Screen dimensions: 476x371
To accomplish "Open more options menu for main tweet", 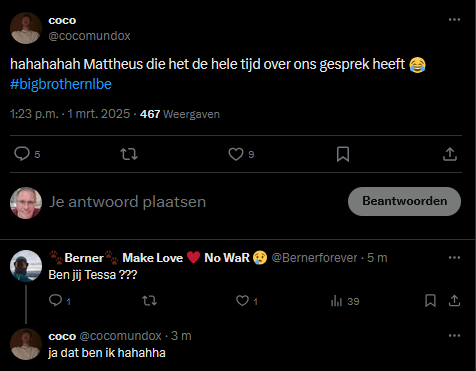I will tap(454, 20).
